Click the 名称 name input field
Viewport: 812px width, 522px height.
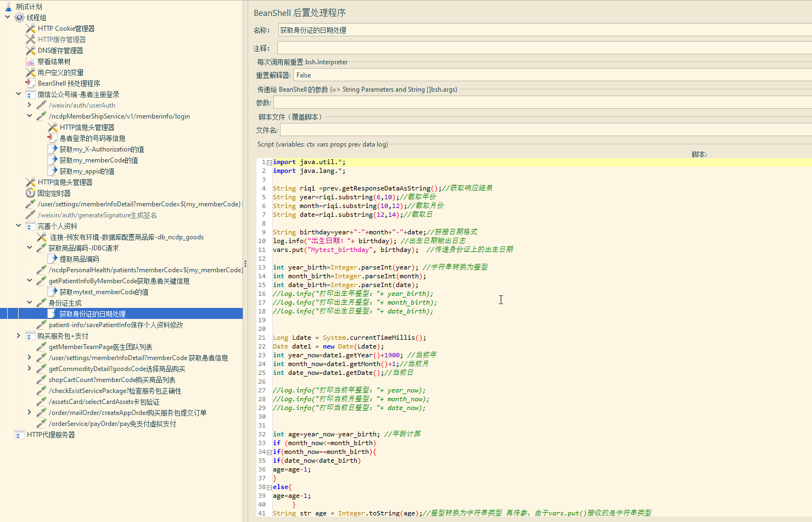545,30
